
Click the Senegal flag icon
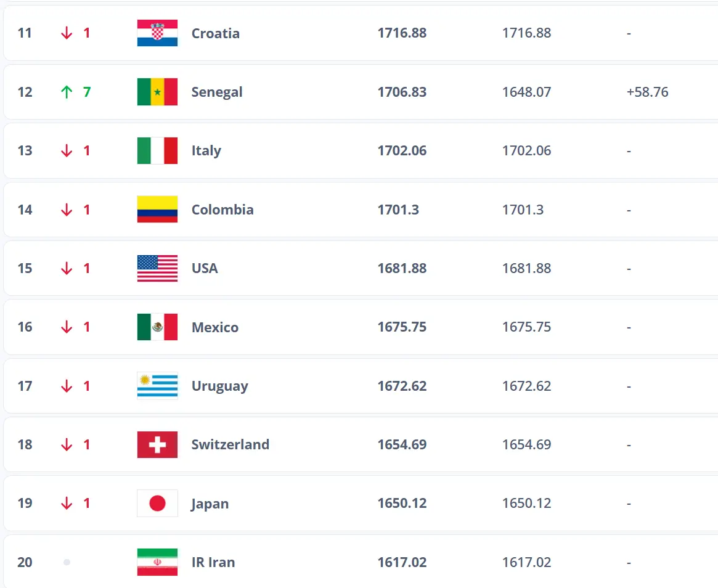157,92
